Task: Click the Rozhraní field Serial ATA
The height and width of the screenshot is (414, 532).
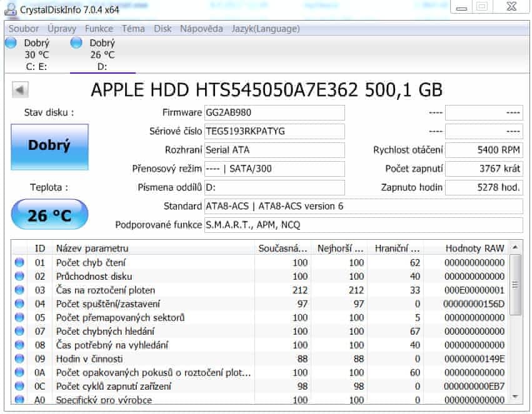Action: pos(274,150)
